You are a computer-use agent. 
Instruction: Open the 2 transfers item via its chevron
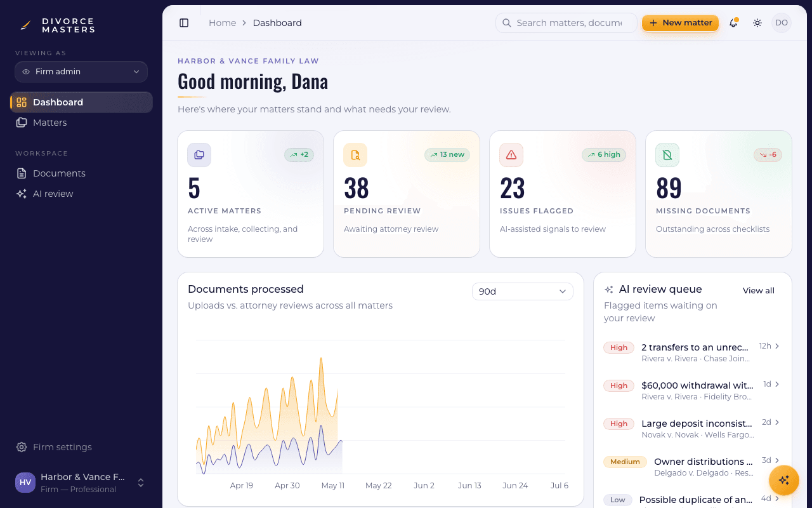tap(777, 346)
